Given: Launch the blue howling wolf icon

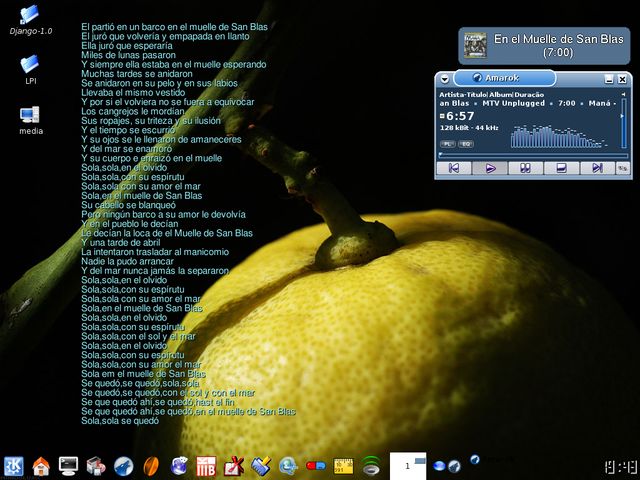Looking at the screenshot, I should (x=124, y=466).
